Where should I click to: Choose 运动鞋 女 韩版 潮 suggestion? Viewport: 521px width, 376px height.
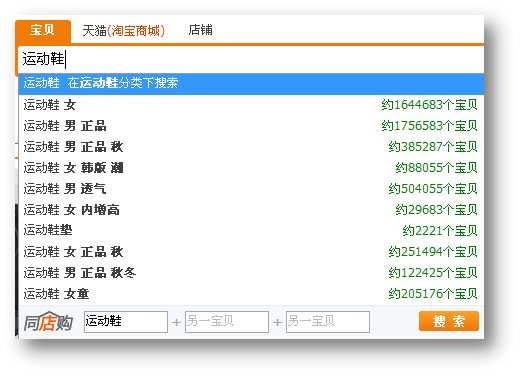(x=251, y=168)
